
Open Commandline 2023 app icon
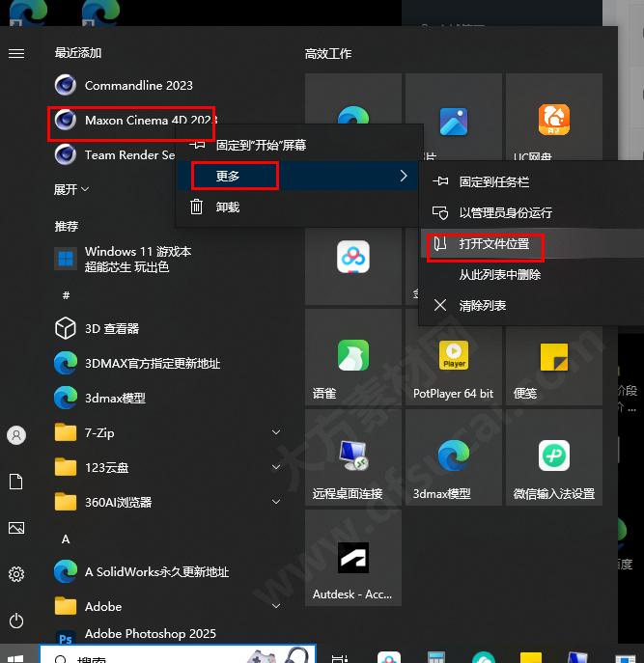65,85
